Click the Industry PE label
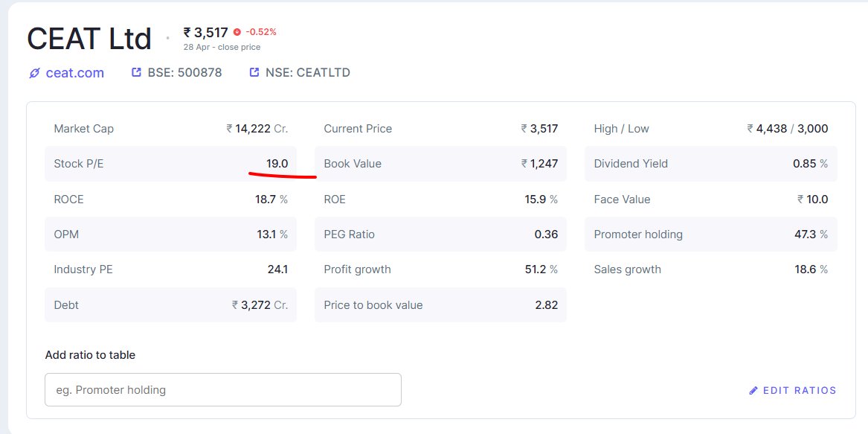Viewport: 868px width, 434px height. coord(83,269)
